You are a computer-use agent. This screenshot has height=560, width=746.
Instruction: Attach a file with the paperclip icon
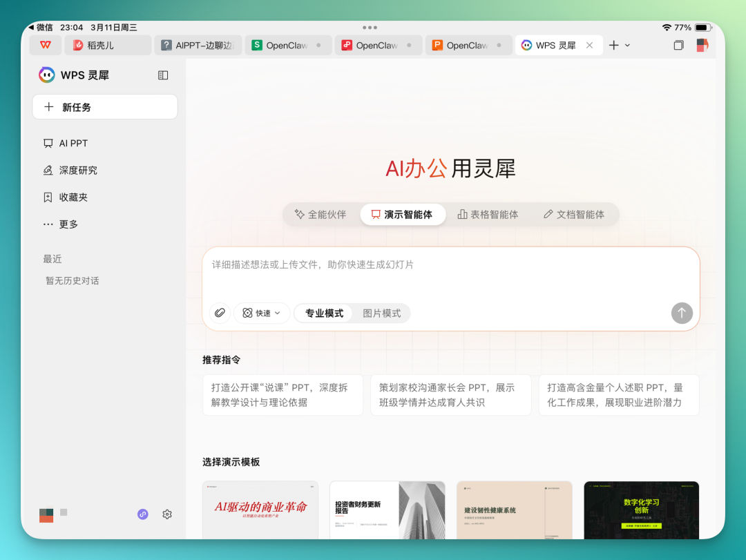point(220,313)
